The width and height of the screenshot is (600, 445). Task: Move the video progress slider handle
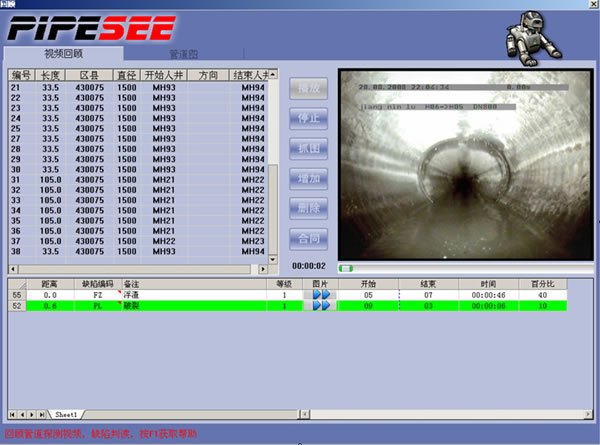[x=346, y=269]
